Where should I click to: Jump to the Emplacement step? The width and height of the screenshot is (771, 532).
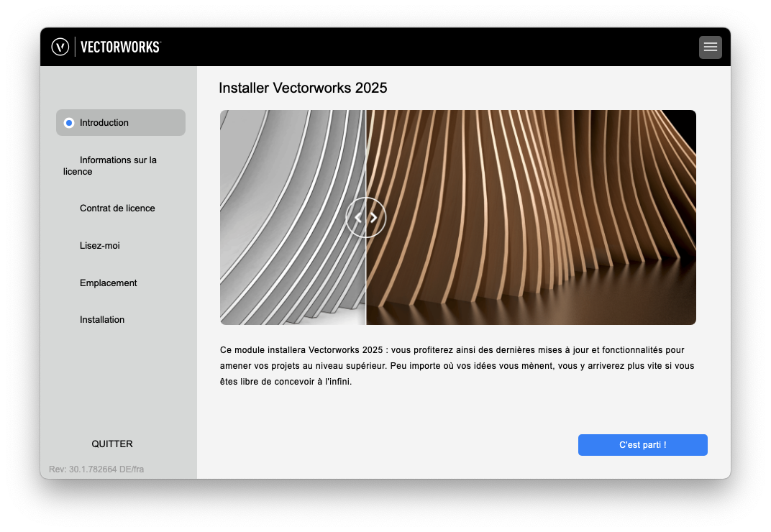point(108,283)
